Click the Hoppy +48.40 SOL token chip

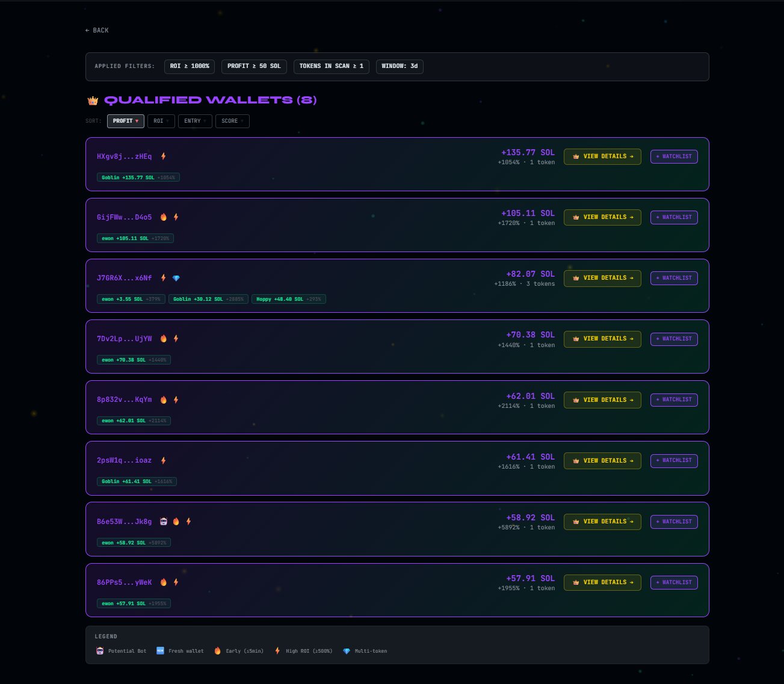tap(289, 299)
